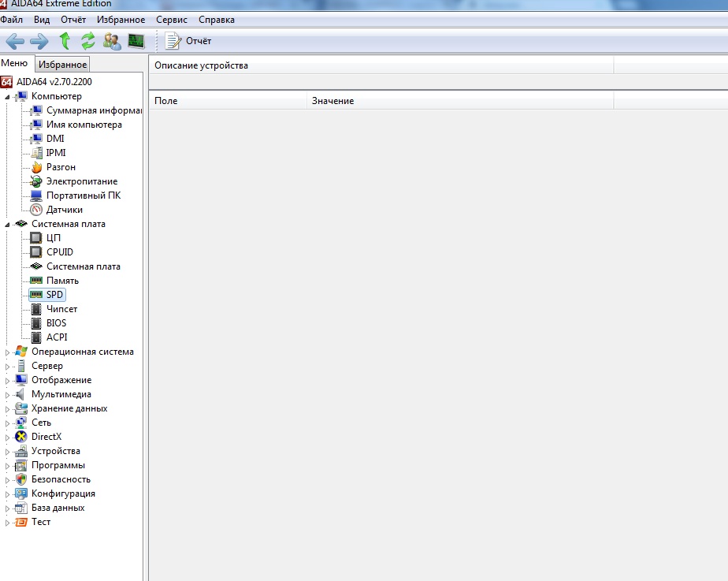Viewport: 728px width, 581px height.
Task: Select the Датчики gauge icon
Action: pos(36,210)
